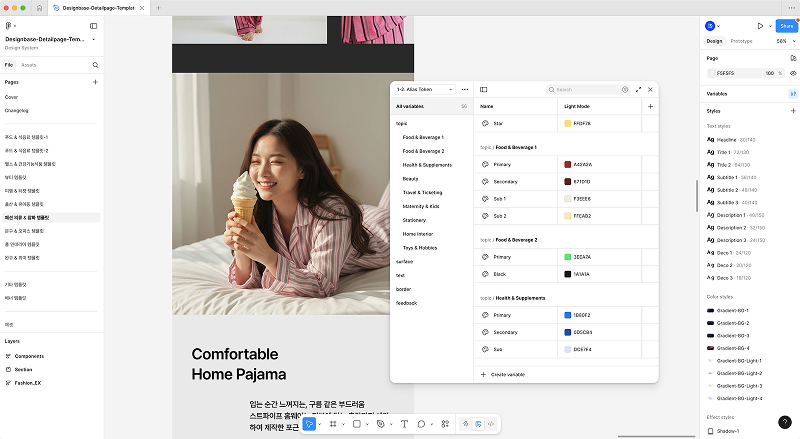Viewport: 800px width, 439px height.
Task: Click the A43A3A Primary color swatch
Action: 567,163
